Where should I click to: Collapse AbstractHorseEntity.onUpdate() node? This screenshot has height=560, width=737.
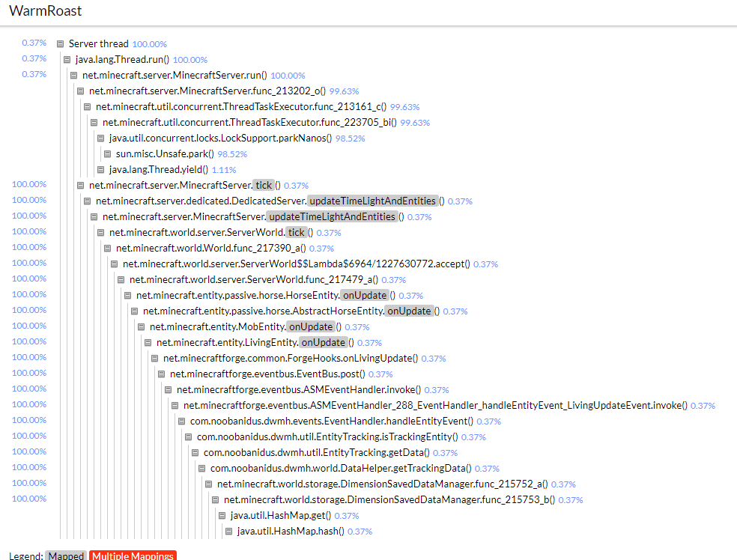click(x=134, y=311)
